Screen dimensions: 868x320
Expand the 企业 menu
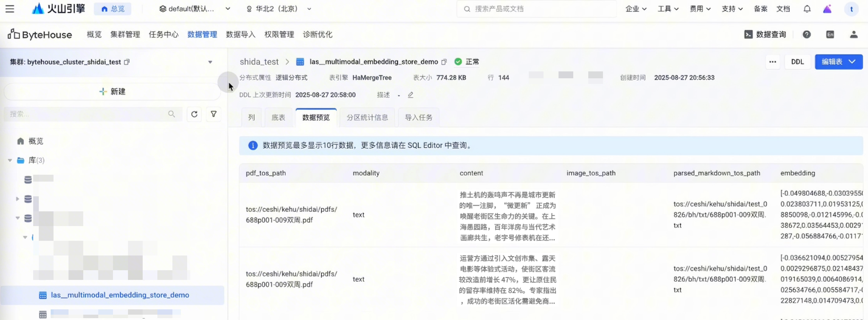tap(636, 9)
